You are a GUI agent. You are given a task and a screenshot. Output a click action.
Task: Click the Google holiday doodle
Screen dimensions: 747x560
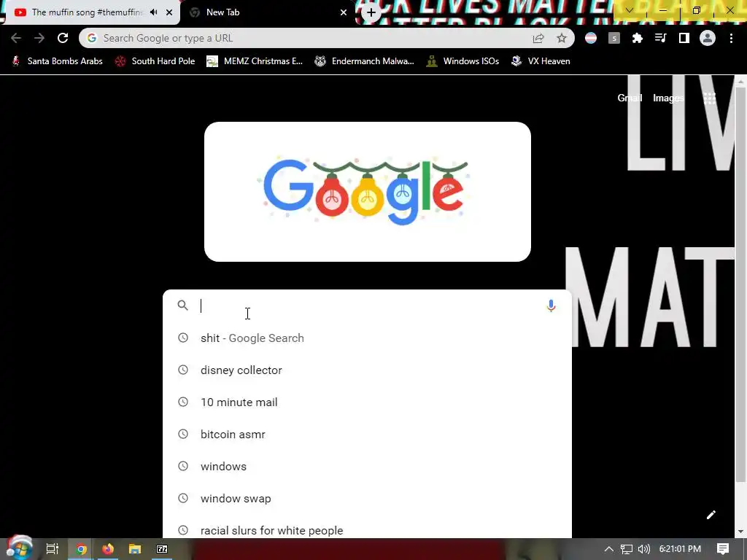[x=368, y=192]
